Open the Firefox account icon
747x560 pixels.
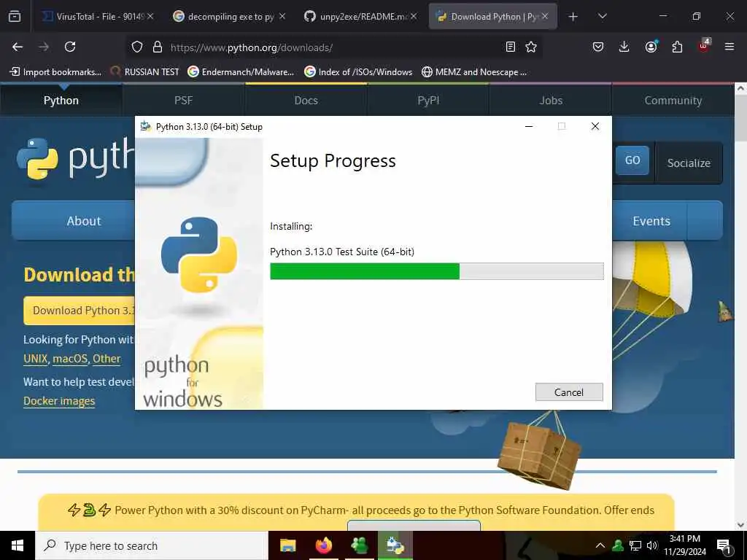(x=651, y=46)
